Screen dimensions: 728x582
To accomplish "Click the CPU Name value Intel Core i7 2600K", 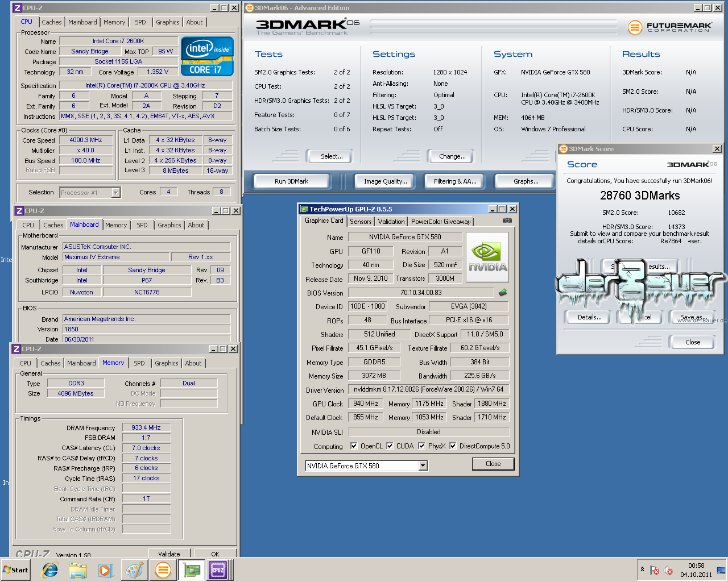I will pos(118,41).
